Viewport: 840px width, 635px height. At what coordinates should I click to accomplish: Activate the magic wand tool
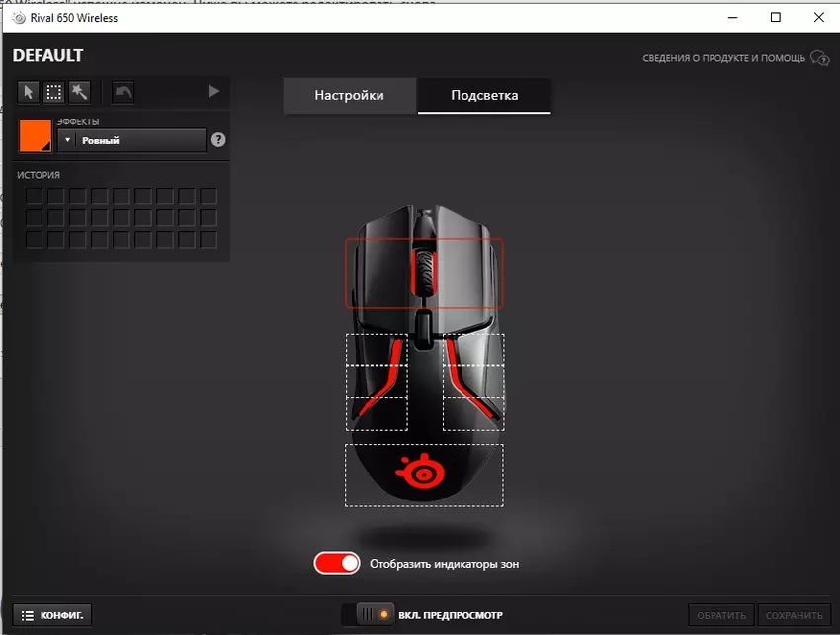click(x=79, y=92)
